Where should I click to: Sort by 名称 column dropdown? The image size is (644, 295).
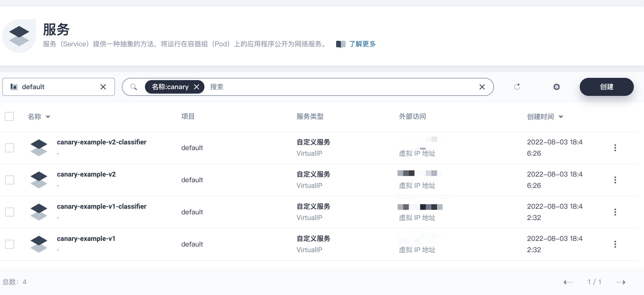point(39,117)
